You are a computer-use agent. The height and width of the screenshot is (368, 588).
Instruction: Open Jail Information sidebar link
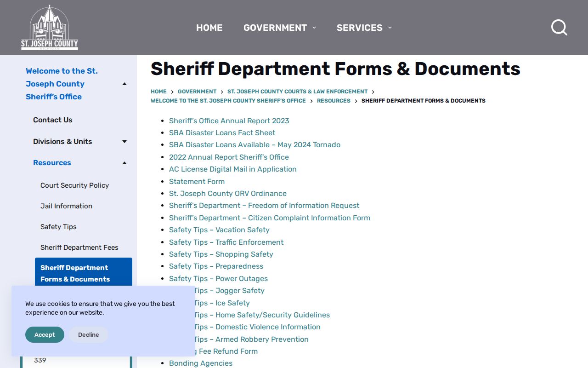coord(67,206)
